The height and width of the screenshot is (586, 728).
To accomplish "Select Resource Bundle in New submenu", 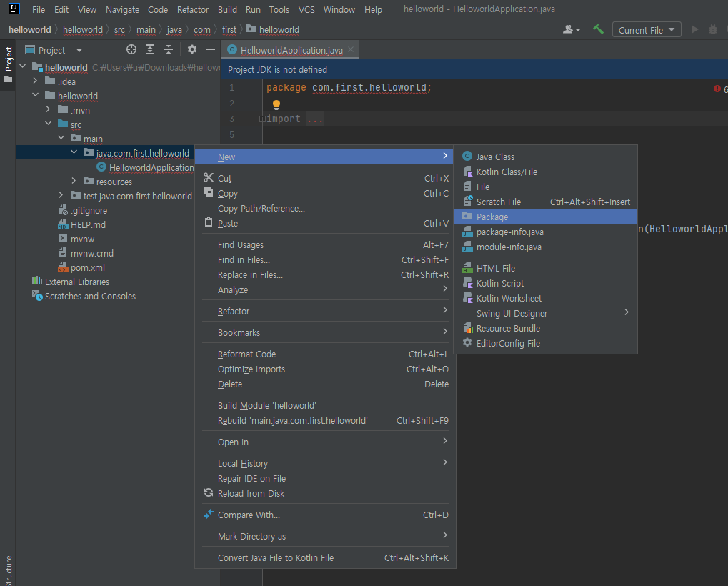I will 545,328.
